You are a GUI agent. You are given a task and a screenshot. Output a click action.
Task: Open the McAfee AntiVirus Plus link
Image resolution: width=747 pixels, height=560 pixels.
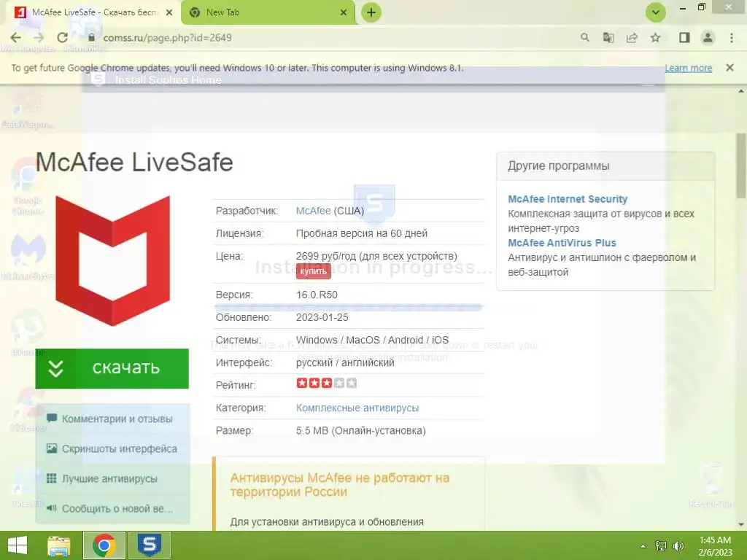point(562,243)
